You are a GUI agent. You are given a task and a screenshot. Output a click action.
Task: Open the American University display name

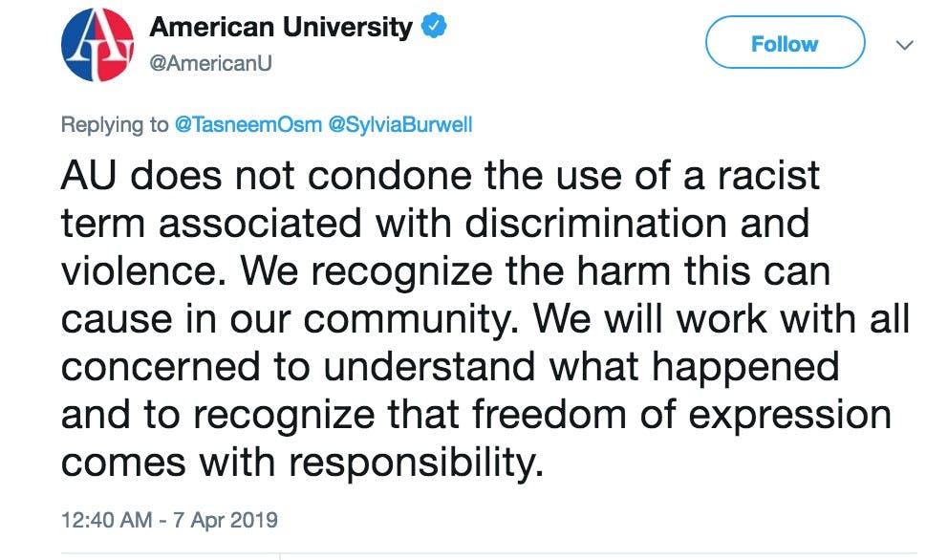pos(280,28)
